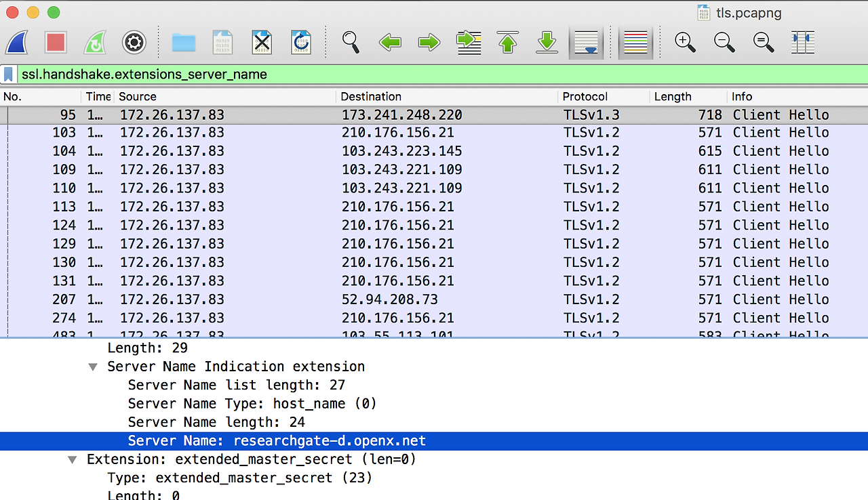The width and height of the screenshot is (868, 500).
Task: Select packet number 95
Action: (434, 114)
